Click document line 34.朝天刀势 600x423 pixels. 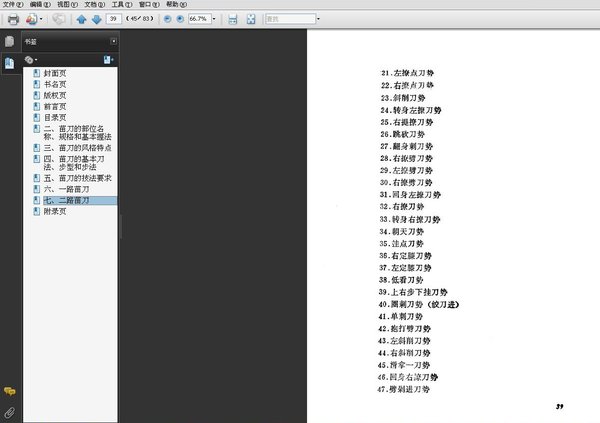click(x=401, y=232)
